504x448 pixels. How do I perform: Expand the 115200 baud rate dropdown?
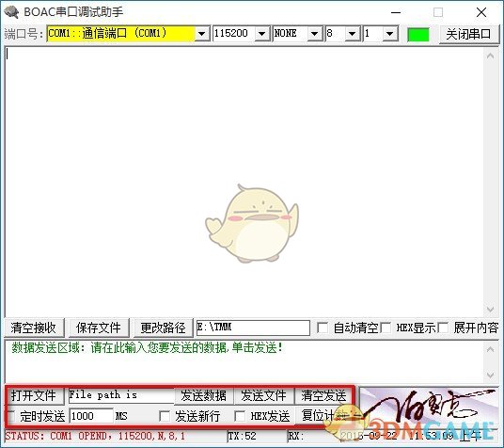click(x=262, y=34)
